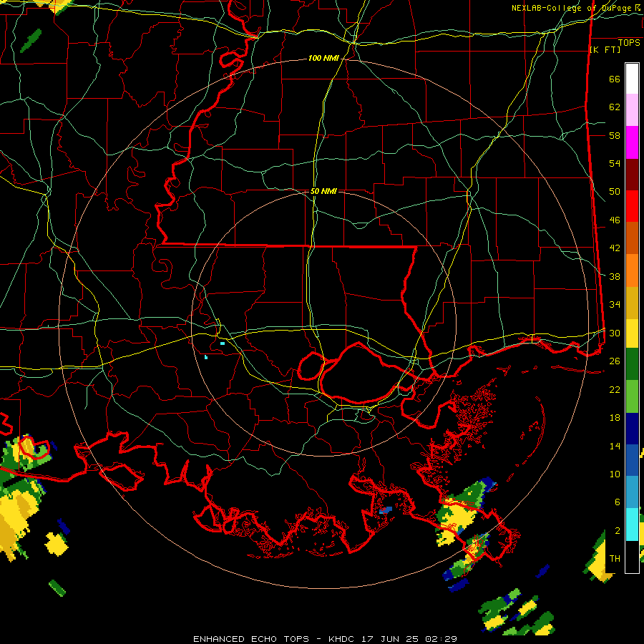Click the light pink legend swatch

tap(632, 109)
